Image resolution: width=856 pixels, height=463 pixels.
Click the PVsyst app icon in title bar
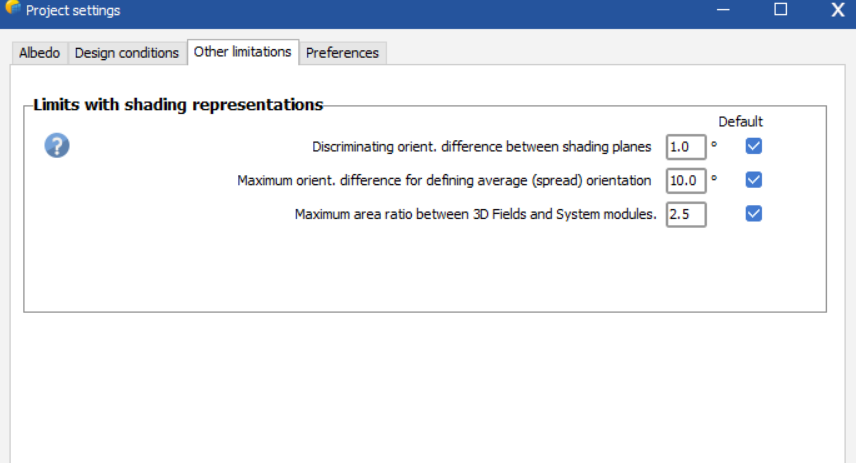(x=12, y=7)
